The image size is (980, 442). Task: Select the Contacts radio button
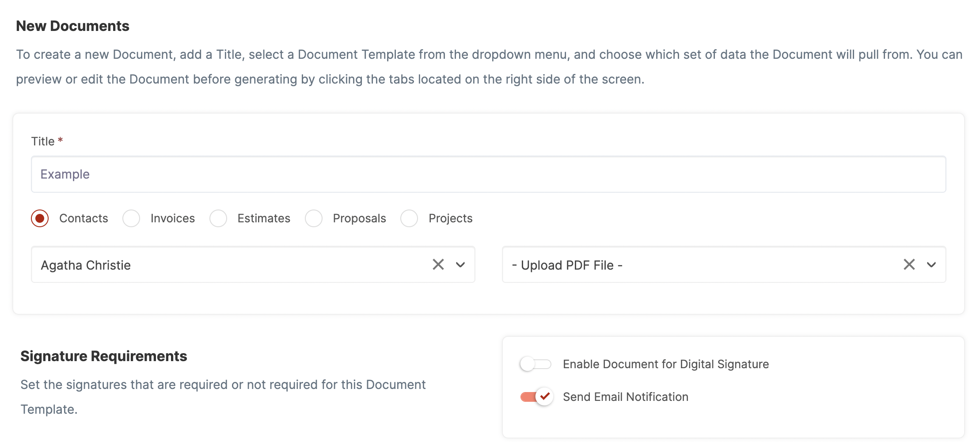pyautogui.click(x=40, y=218)
